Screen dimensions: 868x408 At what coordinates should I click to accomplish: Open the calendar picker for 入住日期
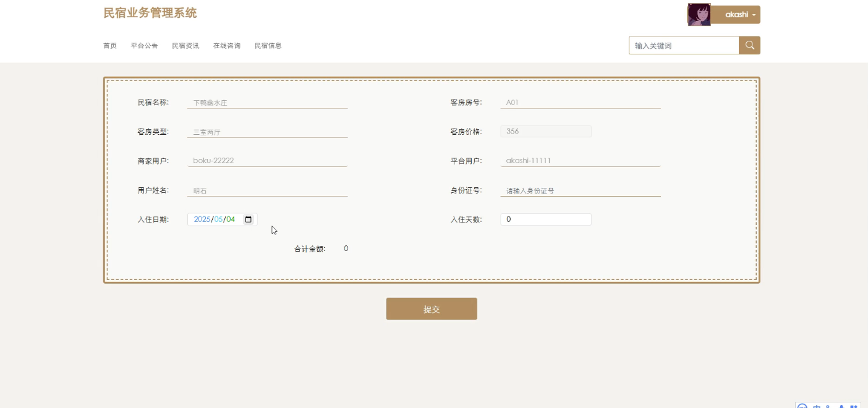click(248, 219)
